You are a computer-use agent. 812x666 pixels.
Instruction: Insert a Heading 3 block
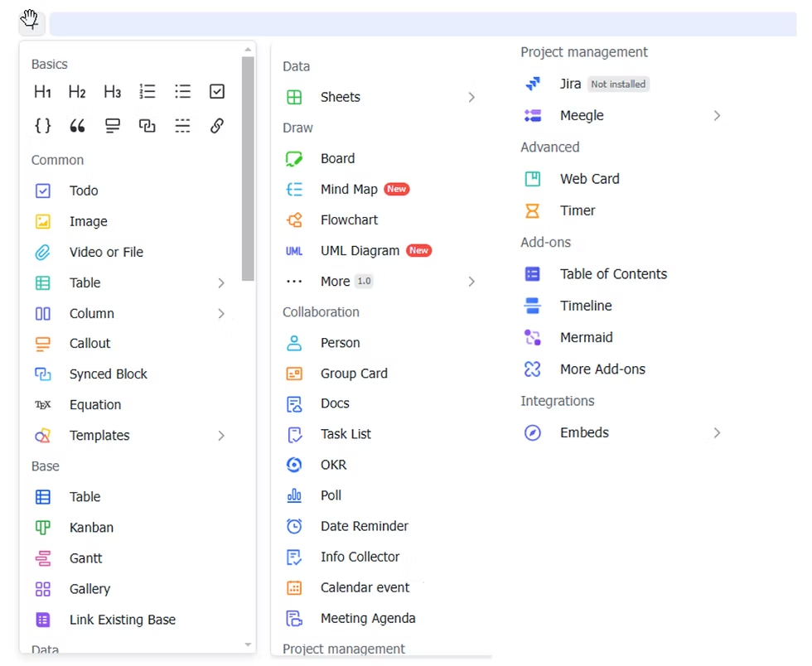click(x=113, y=92)
